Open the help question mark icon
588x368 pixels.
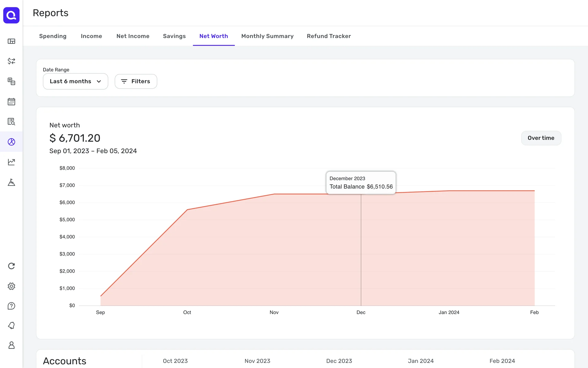[11, 306]
